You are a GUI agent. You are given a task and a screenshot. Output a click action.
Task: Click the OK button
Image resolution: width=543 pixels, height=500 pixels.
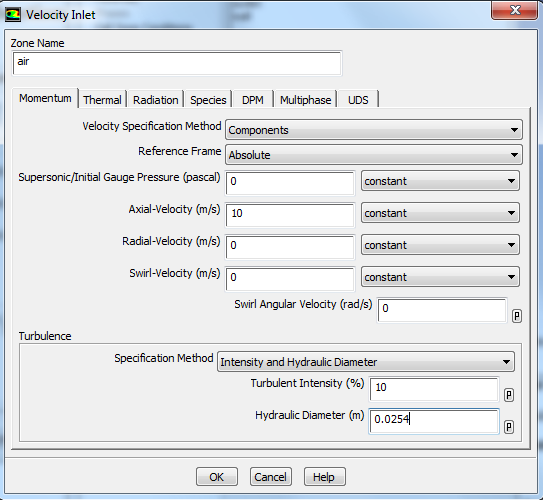(x=217, y=477)
